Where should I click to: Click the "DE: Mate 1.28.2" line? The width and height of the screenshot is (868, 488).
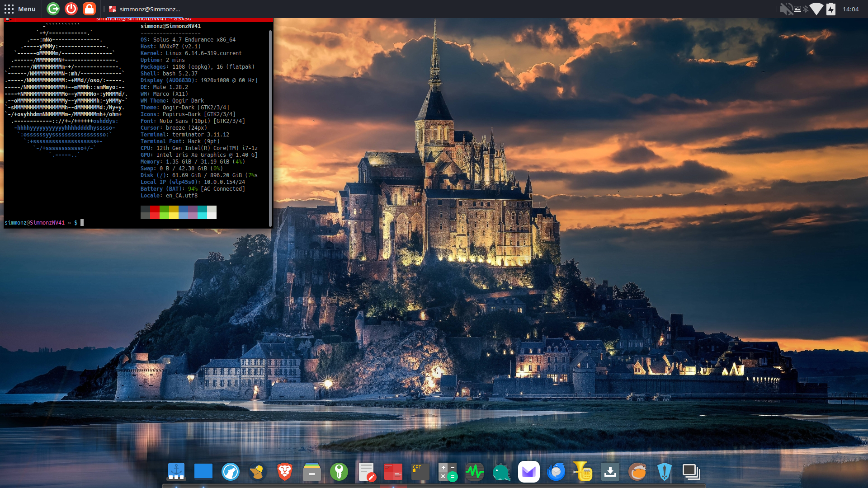(164, 87)
